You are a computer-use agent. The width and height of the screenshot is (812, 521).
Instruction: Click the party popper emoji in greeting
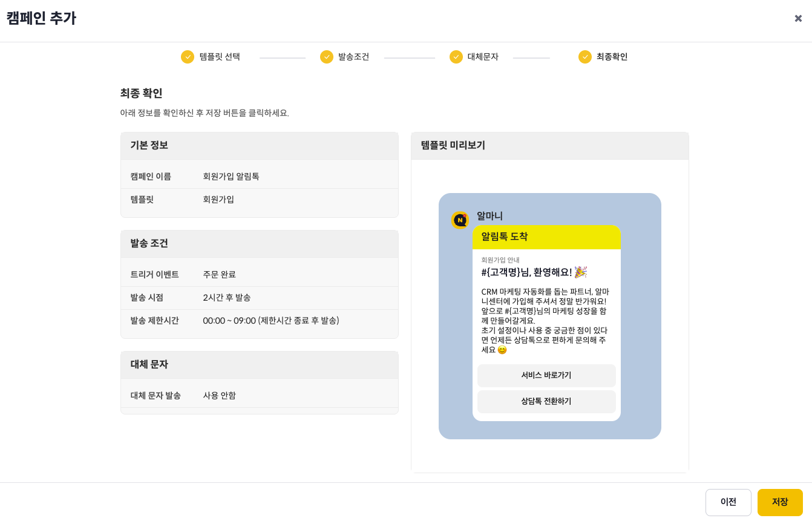tap(581, 272)
